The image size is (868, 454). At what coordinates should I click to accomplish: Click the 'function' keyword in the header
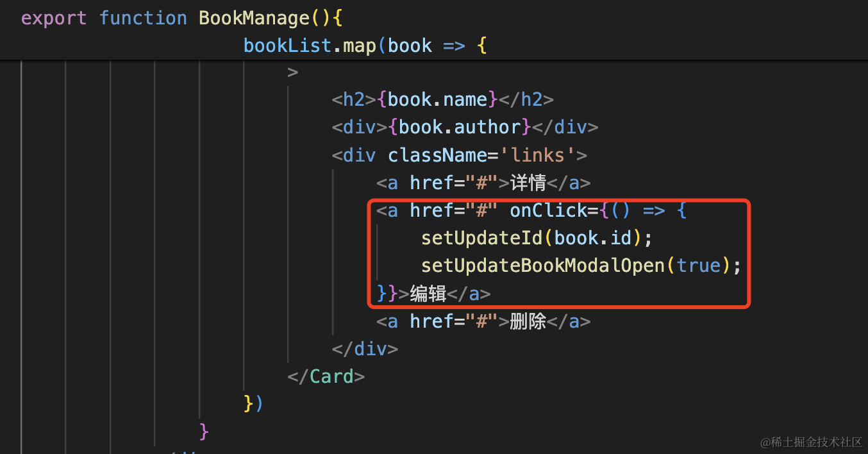(x=143, y=18)
